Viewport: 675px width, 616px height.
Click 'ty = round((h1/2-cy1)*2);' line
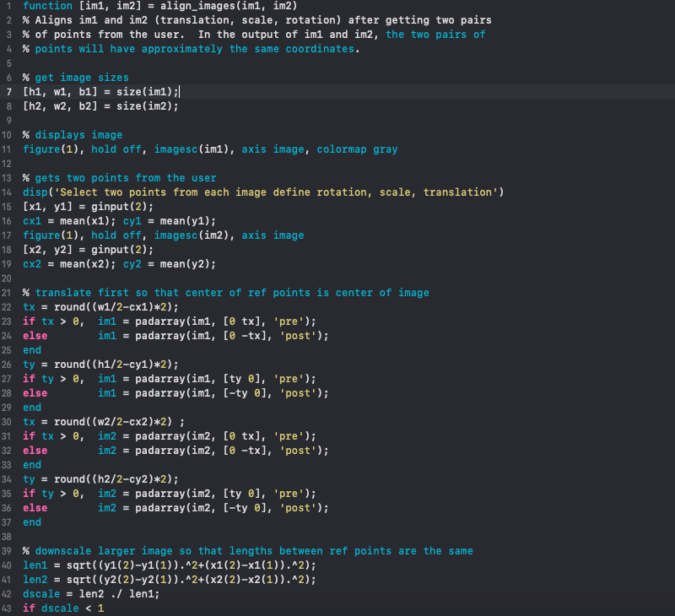coord(100,365)
